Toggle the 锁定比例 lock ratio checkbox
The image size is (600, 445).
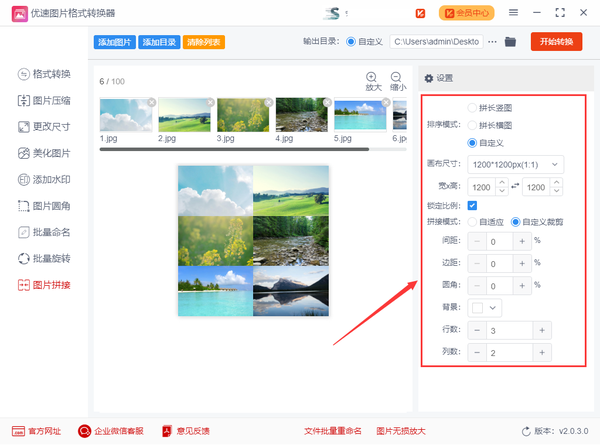point(472,205)
